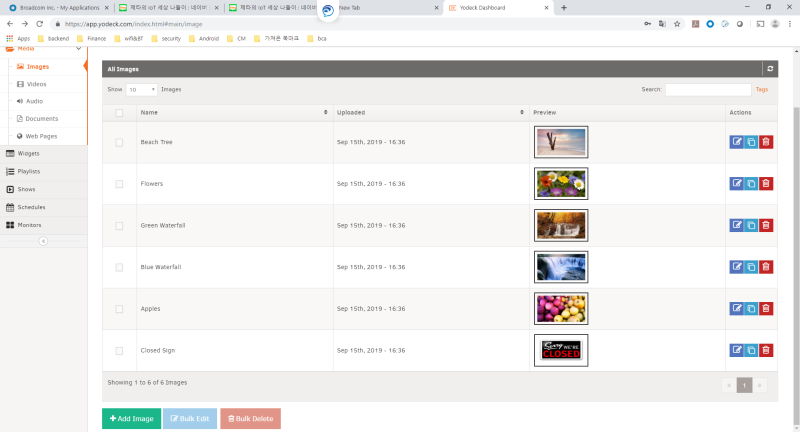Viewport: 800px width, 432px height.
Task: Open the Videos menu item
Action: point(36,84)
